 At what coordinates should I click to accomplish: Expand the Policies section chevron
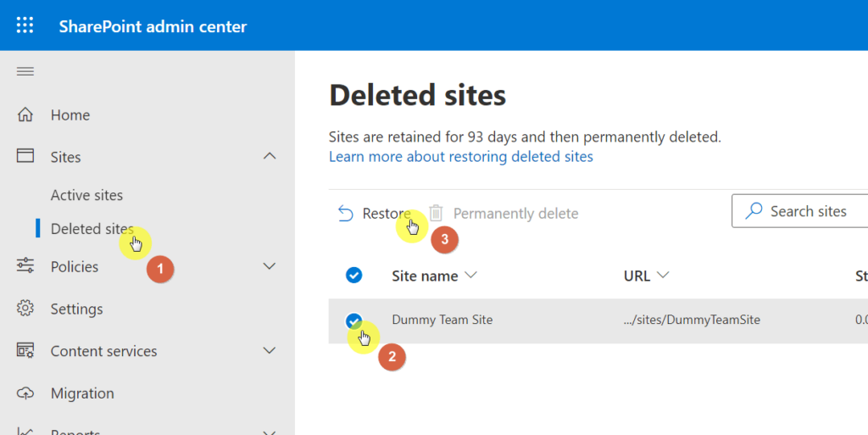[x=269, y=266]
